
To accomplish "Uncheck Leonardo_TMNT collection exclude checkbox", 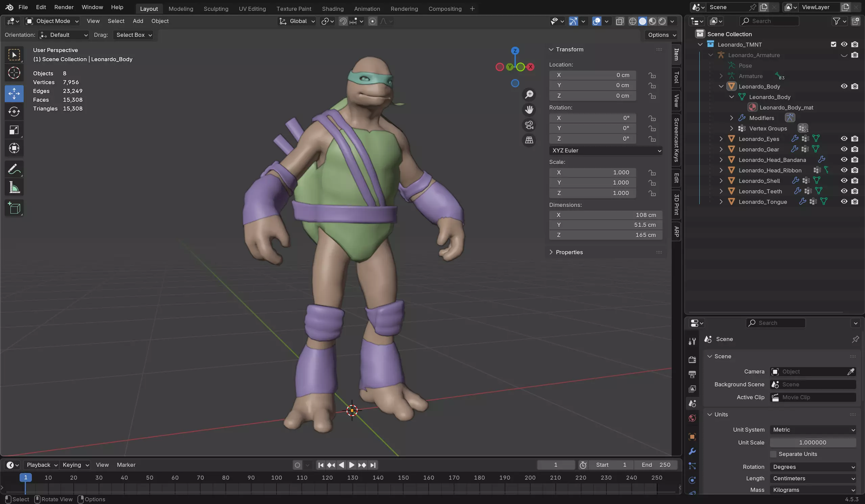I will (834, 44).
